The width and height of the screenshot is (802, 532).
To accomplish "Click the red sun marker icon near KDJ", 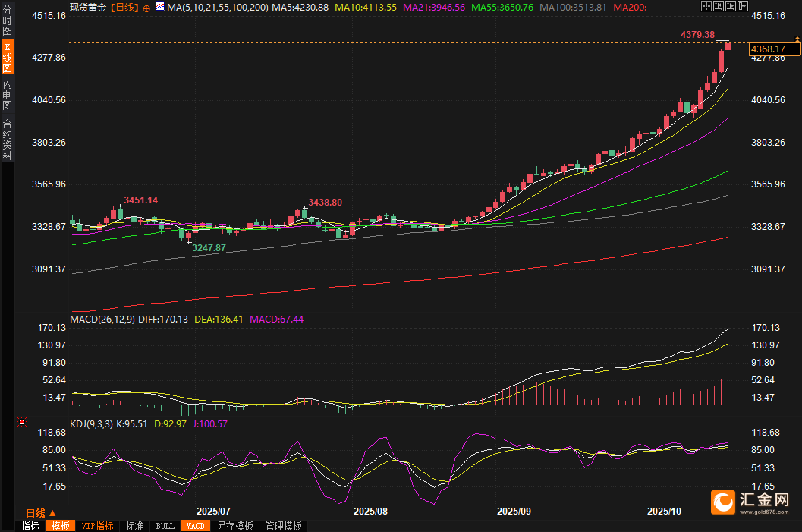I will click(x=22, y=421).
